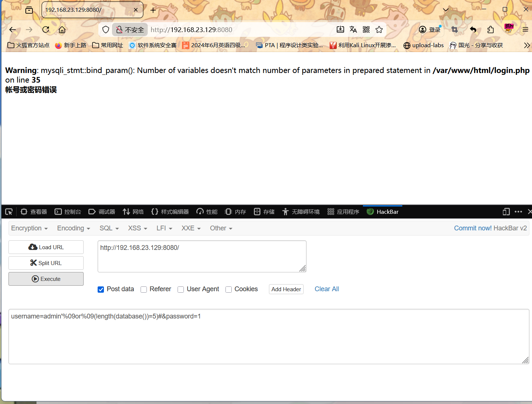
Task: Enable the Referer checkbox
Action: pyautogui.click(x=144, y=289)
